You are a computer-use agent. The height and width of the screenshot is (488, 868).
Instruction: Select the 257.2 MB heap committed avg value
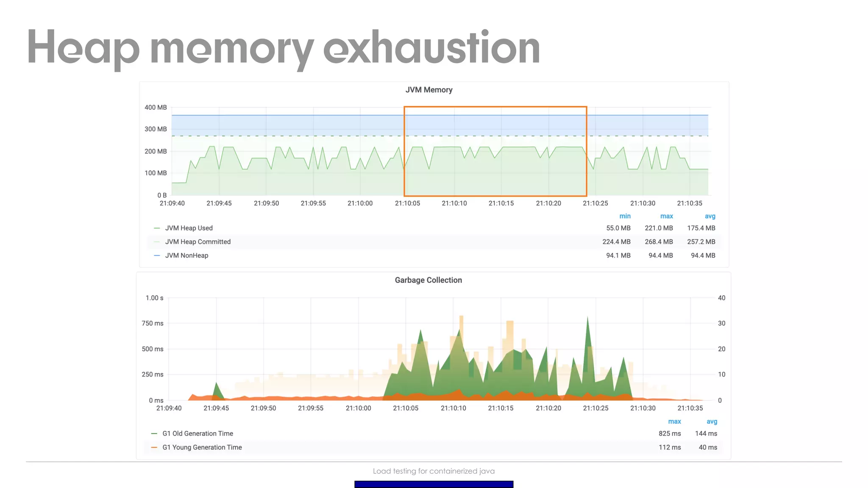(701, 242)
